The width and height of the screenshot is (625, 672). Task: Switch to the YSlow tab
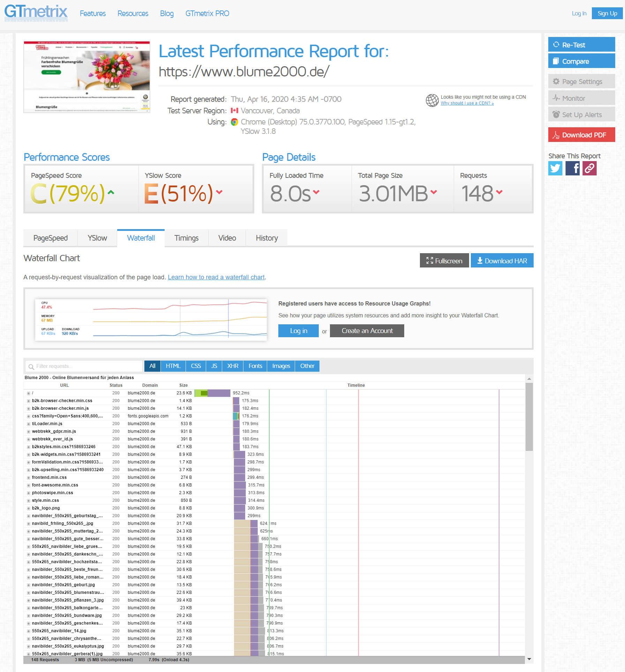(97, 238)
